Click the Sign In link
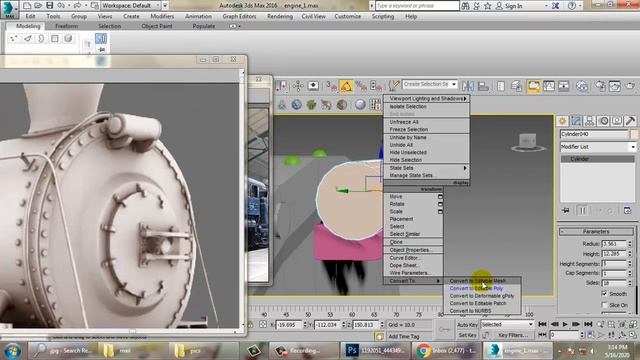The height and width of the screenshot is (360, 640). tap(513, 6)
